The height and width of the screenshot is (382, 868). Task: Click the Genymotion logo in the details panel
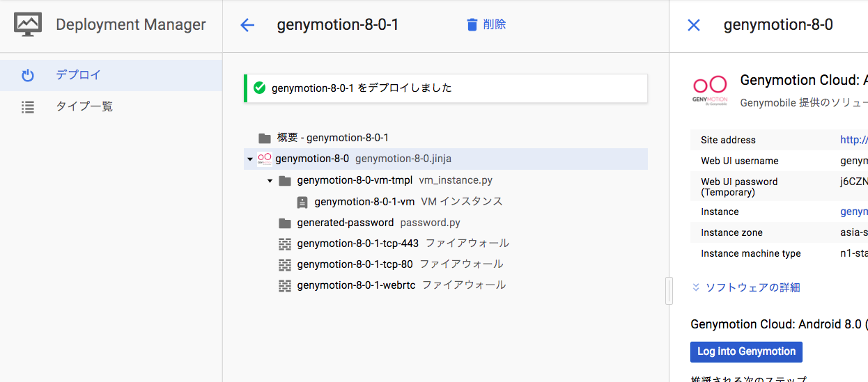(x=709, y=90)
